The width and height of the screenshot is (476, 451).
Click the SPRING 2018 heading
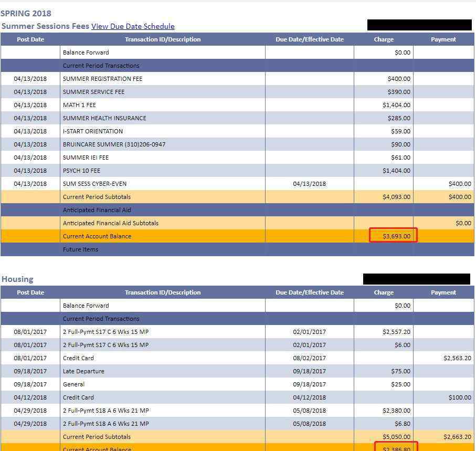26,13
